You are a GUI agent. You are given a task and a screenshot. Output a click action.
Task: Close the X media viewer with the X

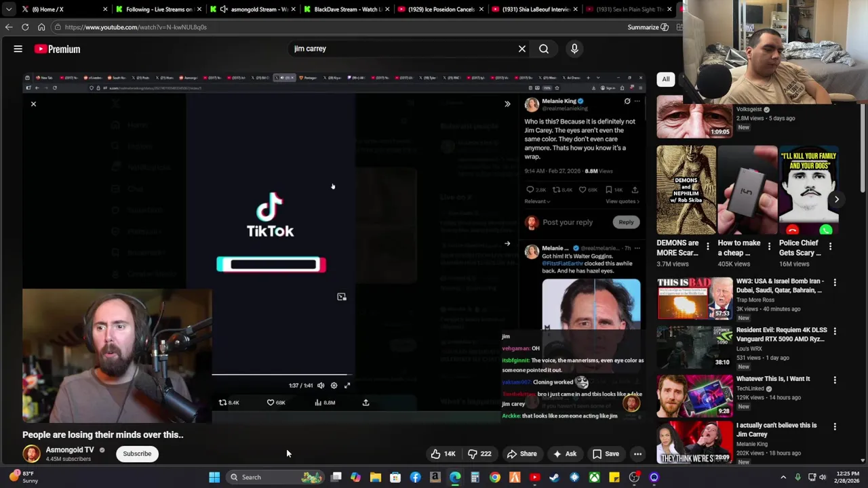click(33, 104)
